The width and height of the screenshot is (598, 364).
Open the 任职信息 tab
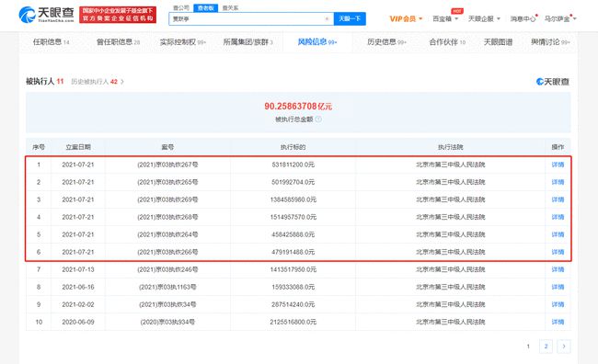pyautogui.click(x=52, y=42)
